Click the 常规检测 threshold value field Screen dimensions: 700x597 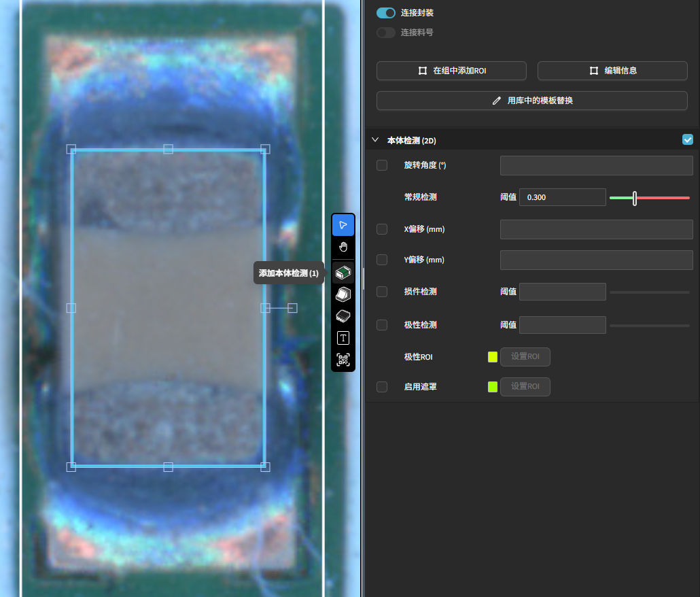562,197
